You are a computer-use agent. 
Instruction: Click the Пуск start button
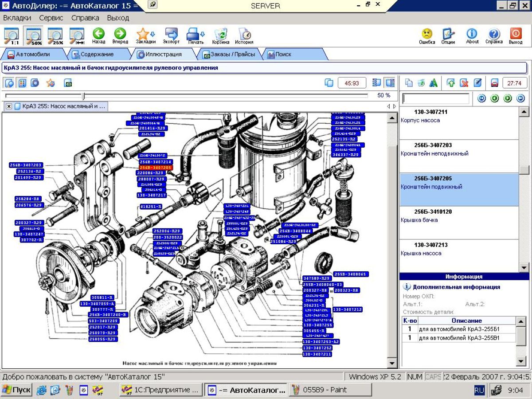(x=17, y=390)
